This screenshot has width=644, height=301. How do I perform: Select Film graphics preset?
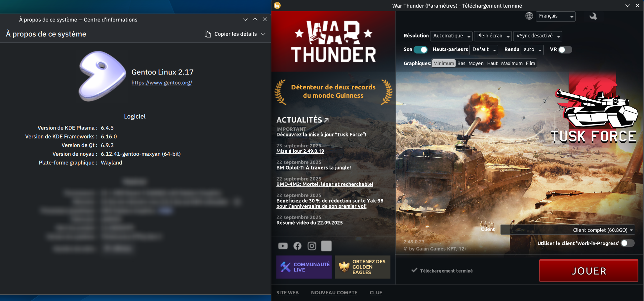[x=530, y=63]
